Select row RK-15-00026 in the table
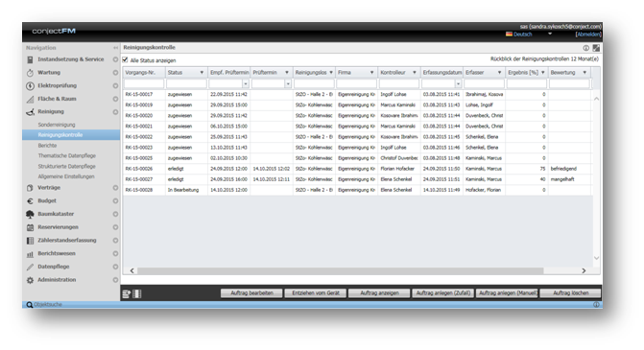 click(x=357, y=169)
